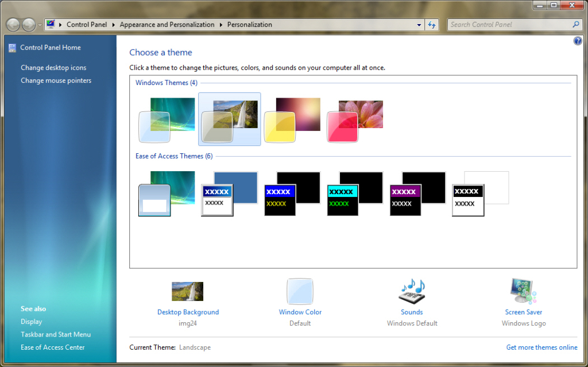Image resolution: width=588 pixels, height=367 pixels.
Task: Open Change desktop icons
Action: point(53,68)
